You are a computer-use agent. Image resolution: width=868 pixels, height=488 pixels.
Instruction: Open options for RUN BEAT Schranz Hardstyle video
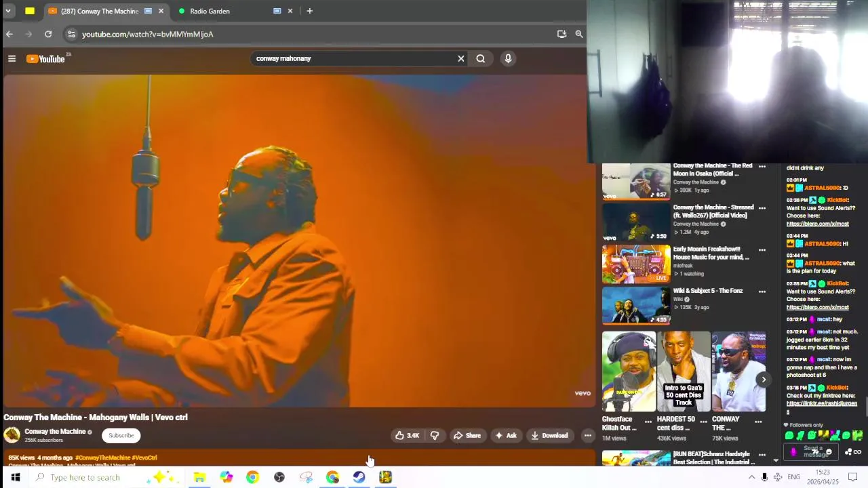click(762, 455)
